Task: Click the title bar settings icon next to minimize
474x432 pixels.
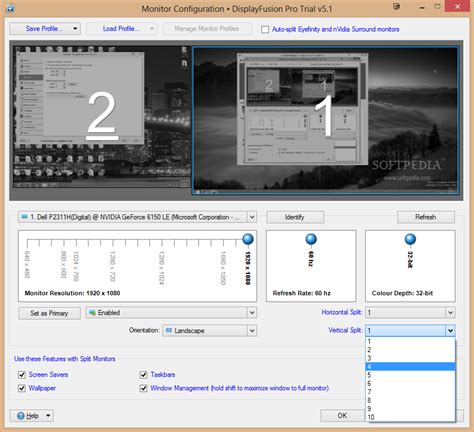Action: pyautogui.click(x=396, y=6)
